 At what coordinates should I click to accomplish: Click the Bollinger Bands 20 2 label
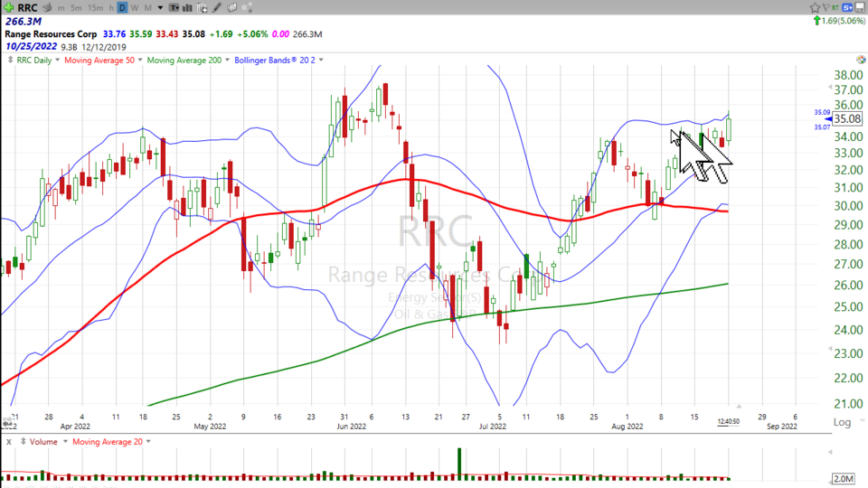tap(275, 60)
